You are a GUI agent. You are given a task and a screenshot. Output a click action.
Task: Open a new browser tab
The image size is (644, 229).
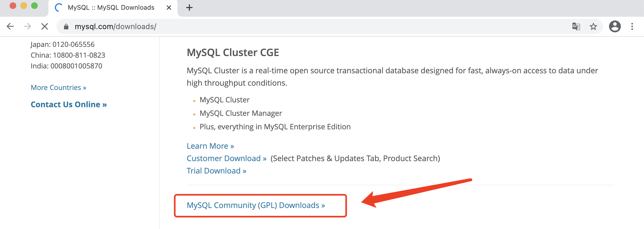(x=189, y=8)
